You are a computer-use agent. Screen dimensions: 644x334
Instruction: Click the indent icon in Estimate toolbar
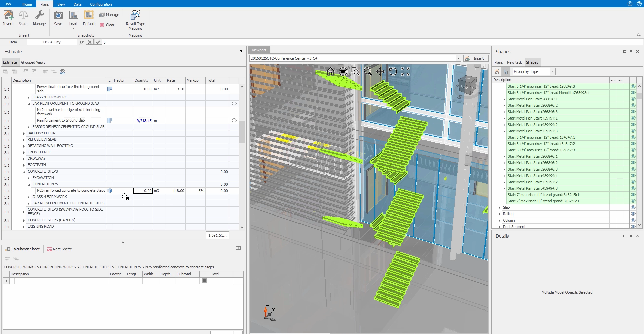click(x=34, y=71)
